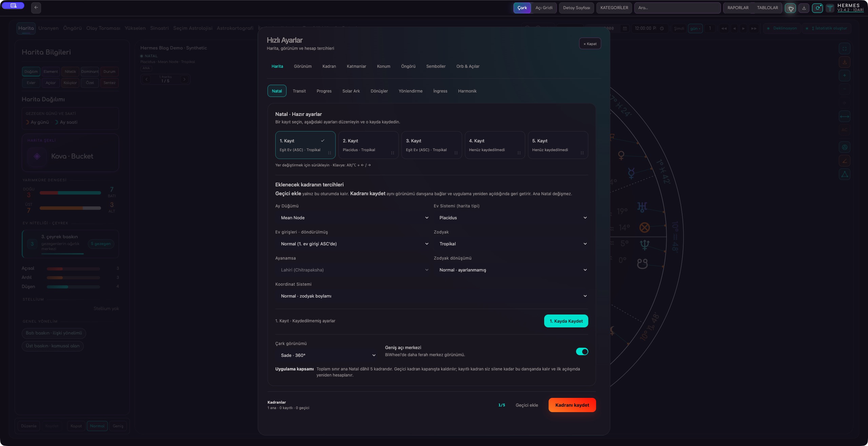Open the Ev Sistemi Placidus dropdown

[511, 218]
